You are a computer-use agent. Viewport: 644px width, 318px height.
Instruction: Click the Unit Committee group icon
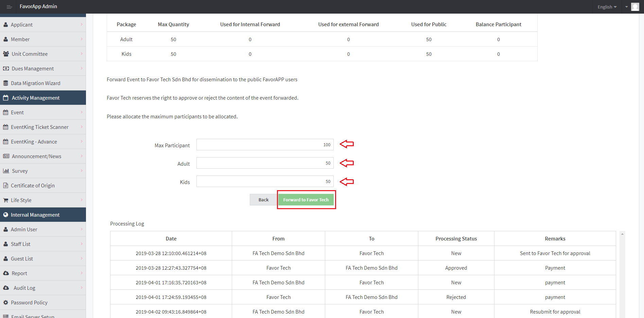coord(6,54)
